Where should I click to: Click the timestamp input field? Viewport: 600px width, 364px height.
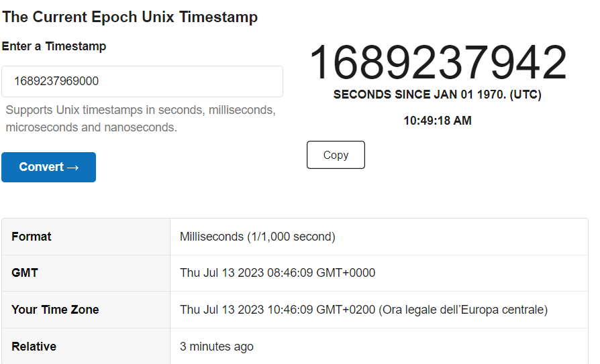[142, 81]
